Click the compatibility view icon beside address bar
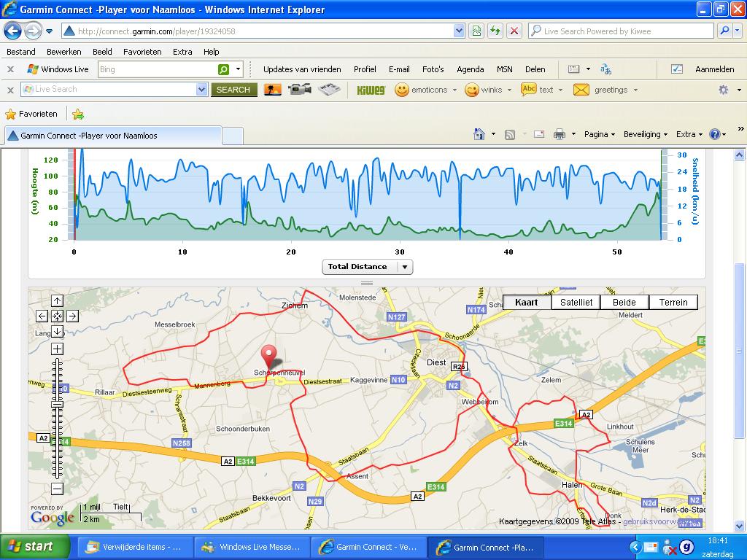The width and height of the screenshot is (747, 560). (x=476, y=31)
